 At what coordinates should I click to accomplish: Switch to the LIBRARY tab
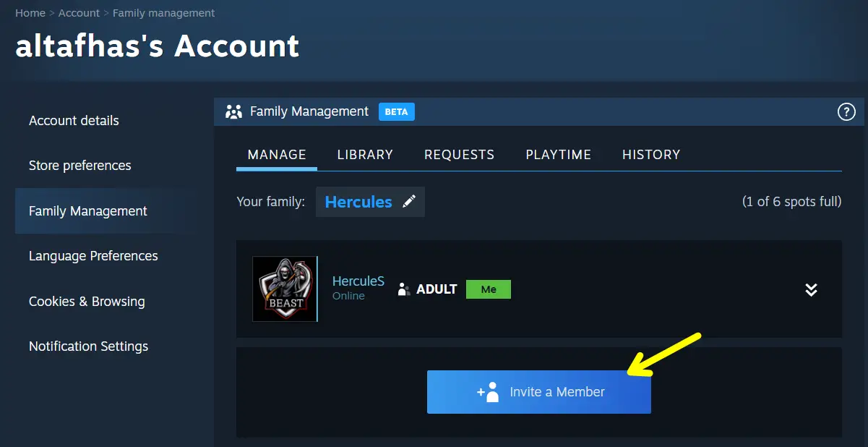click(365, 154)
